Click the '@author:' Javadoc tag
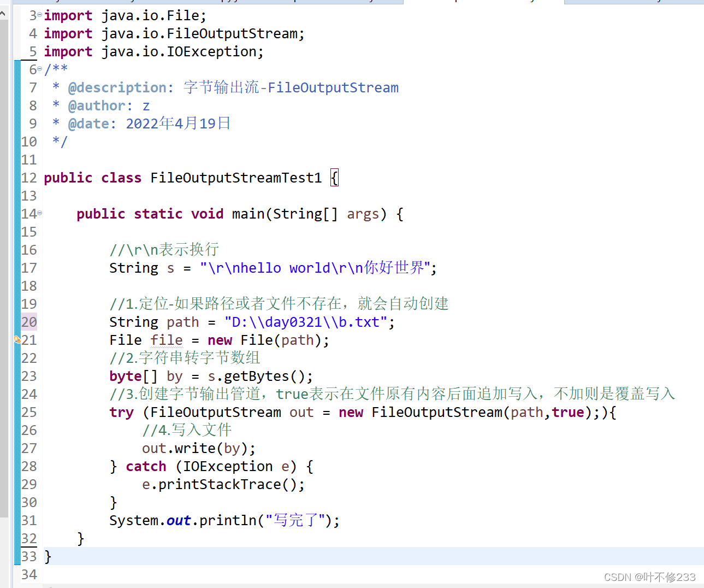Screen dimensions: 704x588 click(x=100, y=105)
